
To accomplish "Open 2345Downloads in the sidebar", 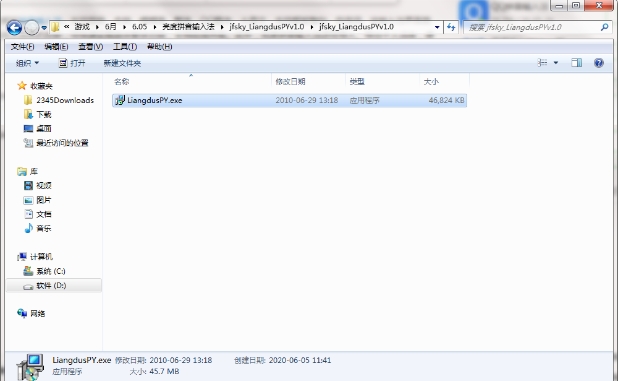I will coord(65,100).
